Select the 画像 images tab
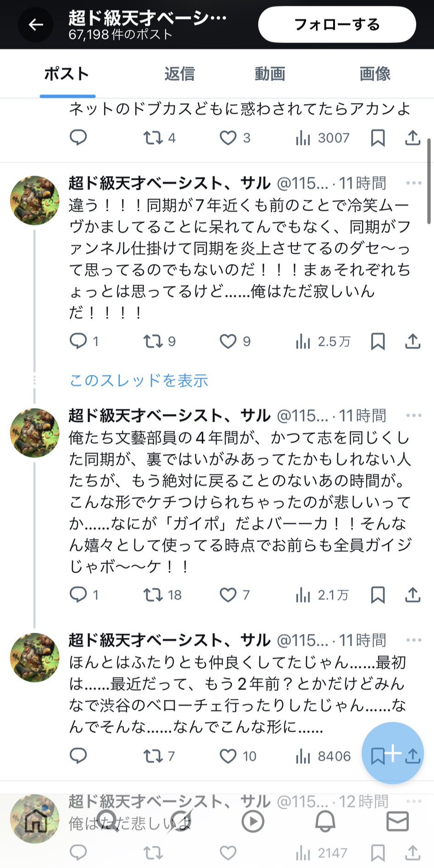 pyautogui.click(x=374, y=74)
